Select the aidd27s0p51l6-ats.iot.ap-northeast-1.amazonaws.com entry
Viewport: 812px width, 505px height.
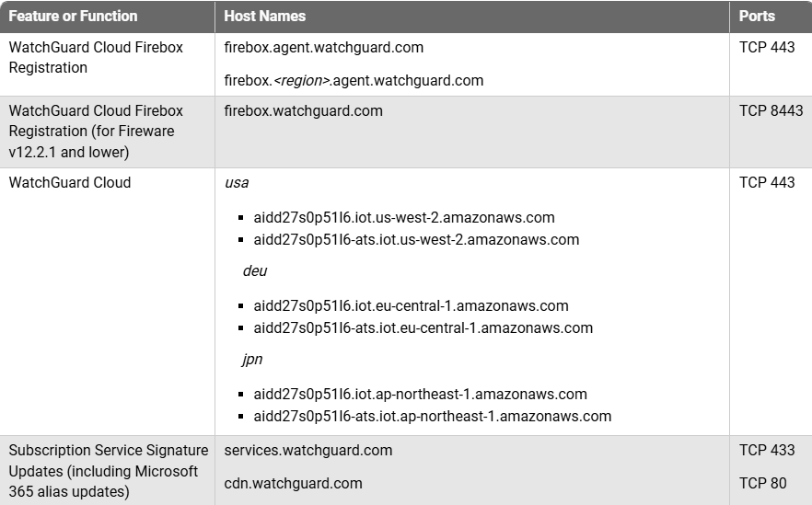tap(432, 417)
